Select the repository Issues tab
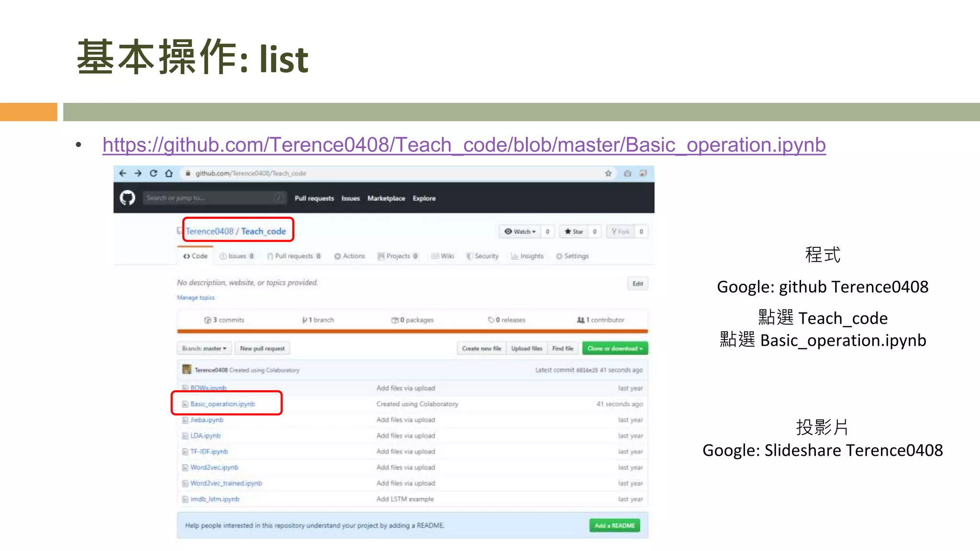Image resolution: width=980 pixels, height=551 pixels. pyautogui.click(x=236, y=256)
